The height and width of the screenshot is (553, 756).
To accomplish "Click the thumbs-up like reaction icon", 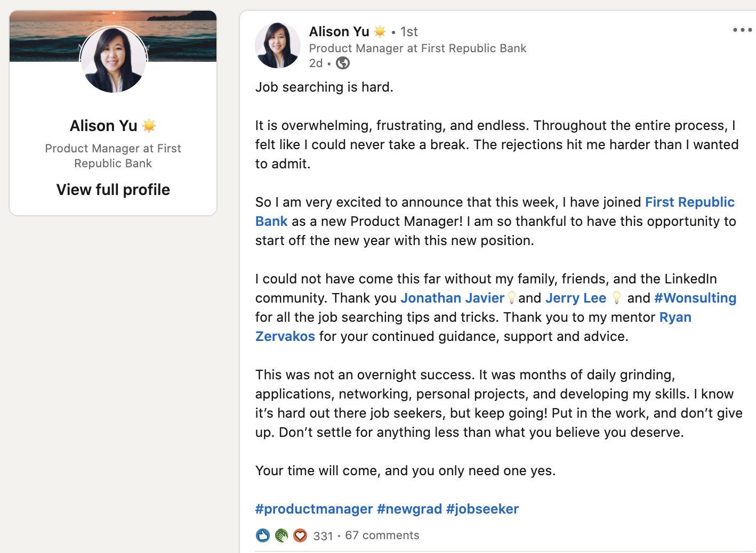I will coord(263,535).
